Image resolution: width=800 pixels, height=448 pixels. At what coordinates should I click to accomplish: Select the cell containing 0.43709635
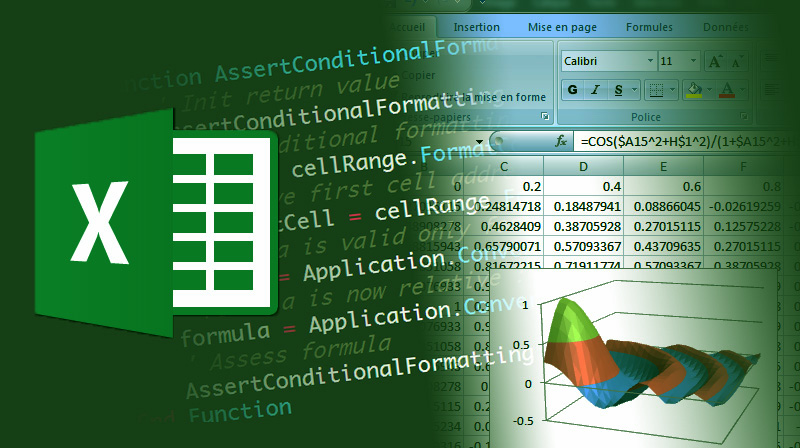(x=663, y=246)
